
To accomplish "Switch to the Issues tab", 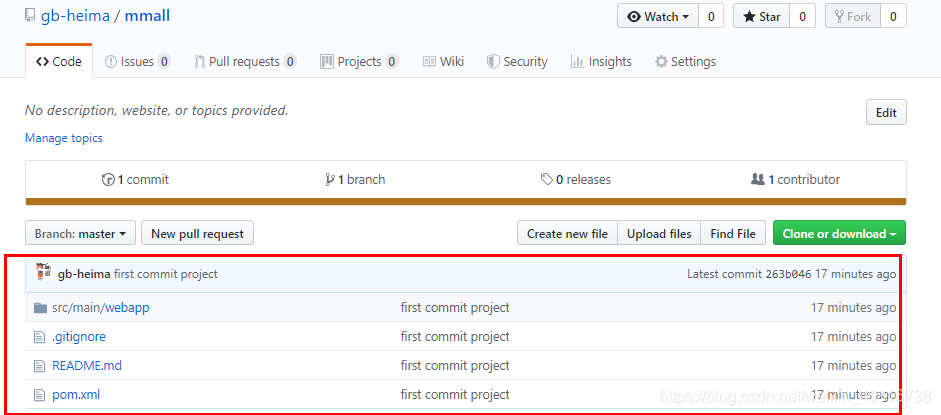I will [137, 61].
